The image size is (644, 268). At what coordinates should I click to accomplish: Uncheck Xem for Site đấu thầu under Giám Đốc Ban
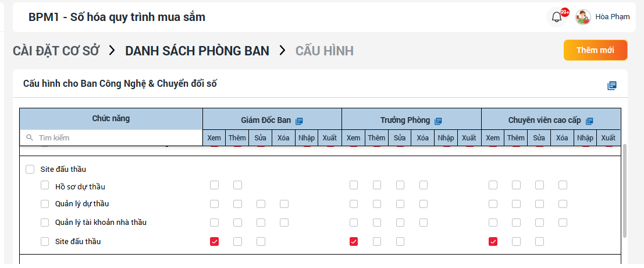click(x=214, y=241)
